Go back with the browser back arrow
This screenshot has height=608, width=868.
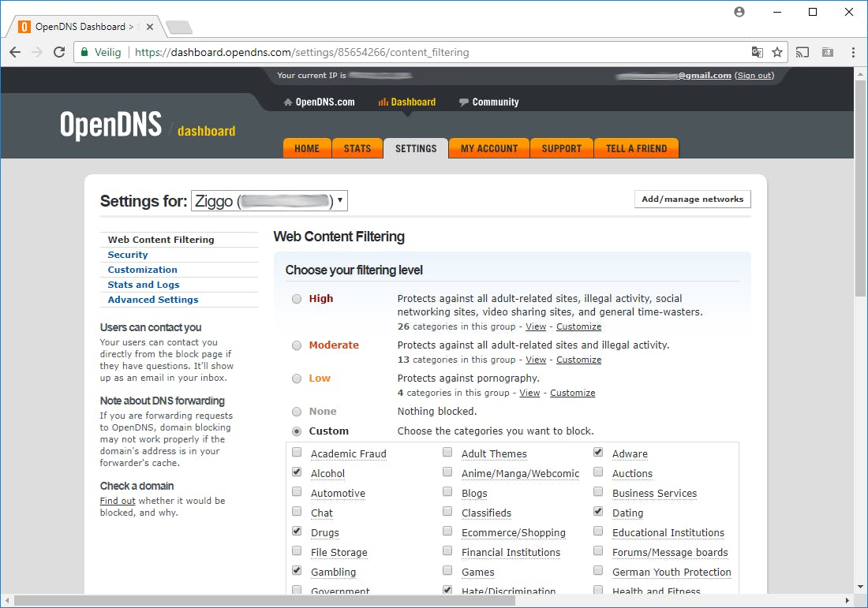click(15, 52)
